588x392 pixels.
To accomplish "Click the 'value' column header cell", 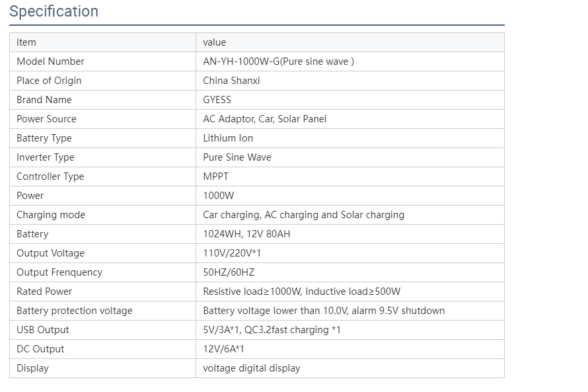I will coord(215,42).
